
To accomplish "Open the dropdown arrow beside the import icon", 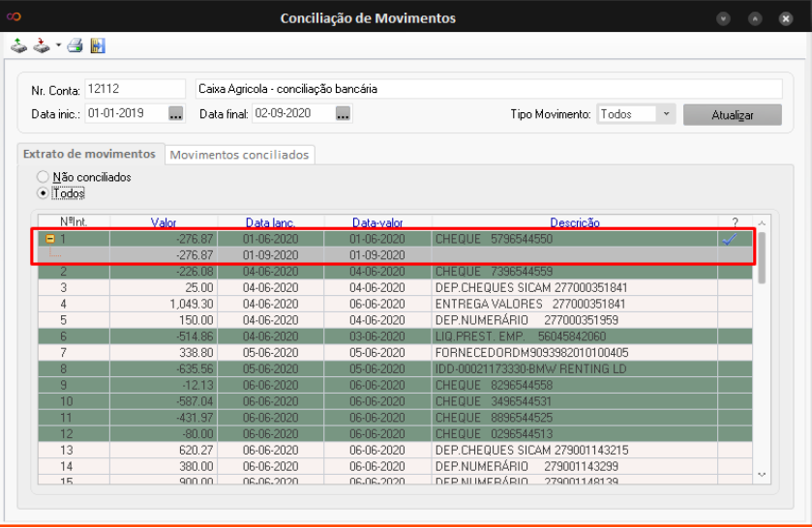I will point(58,45).
